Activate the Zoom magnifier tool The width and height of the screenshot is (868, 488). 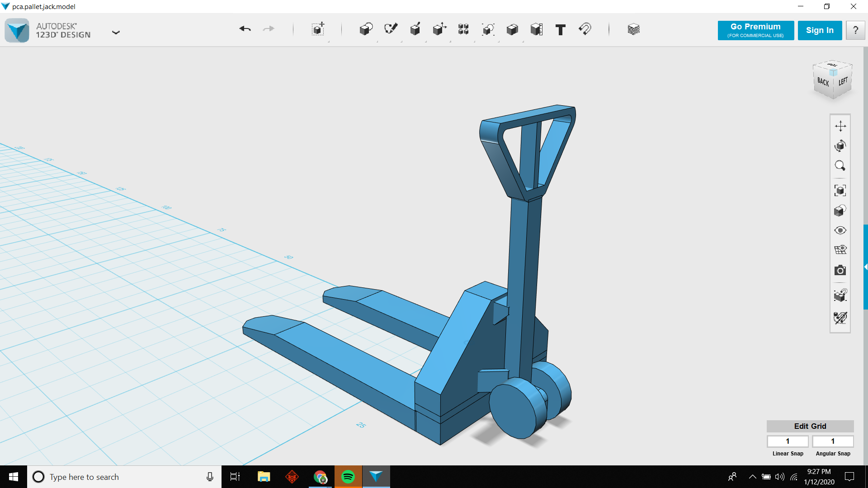click(840, 165)
